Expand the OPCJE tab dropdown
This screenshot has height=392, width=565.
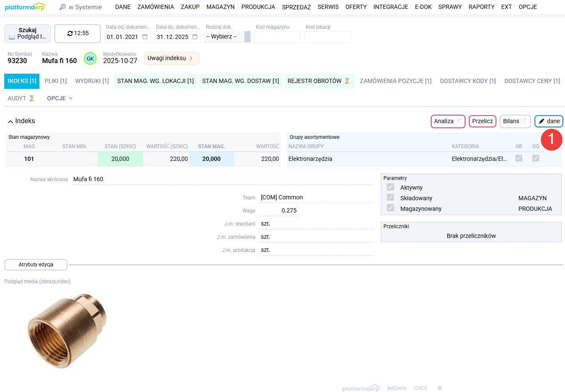point(59,98)
